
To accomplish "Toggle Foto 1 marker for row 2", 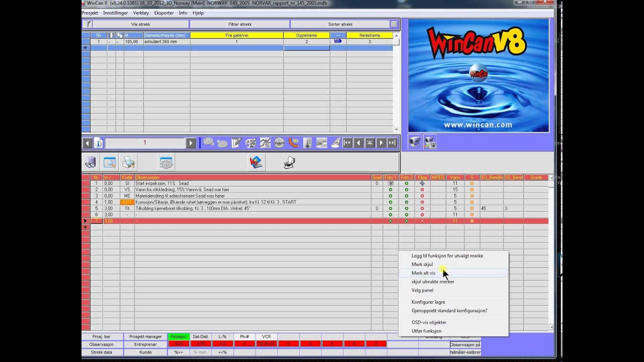I will [x=390, y=190].
